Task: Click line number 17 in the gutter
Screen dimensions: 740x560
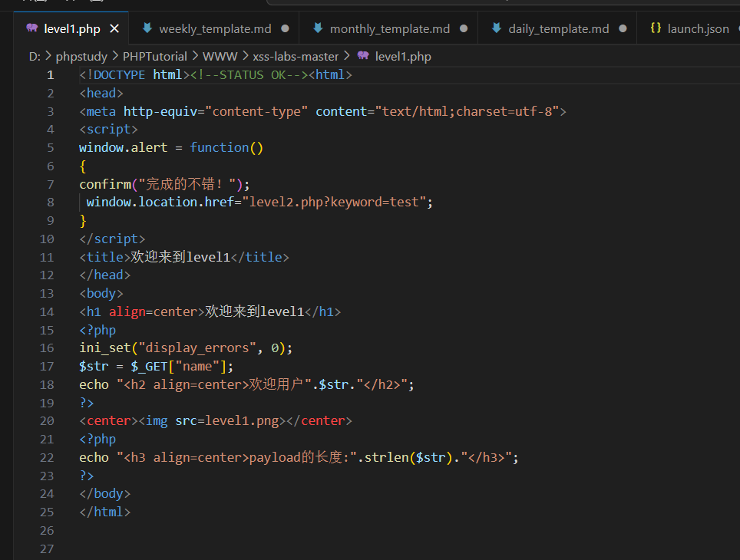Action: [47, 367]
